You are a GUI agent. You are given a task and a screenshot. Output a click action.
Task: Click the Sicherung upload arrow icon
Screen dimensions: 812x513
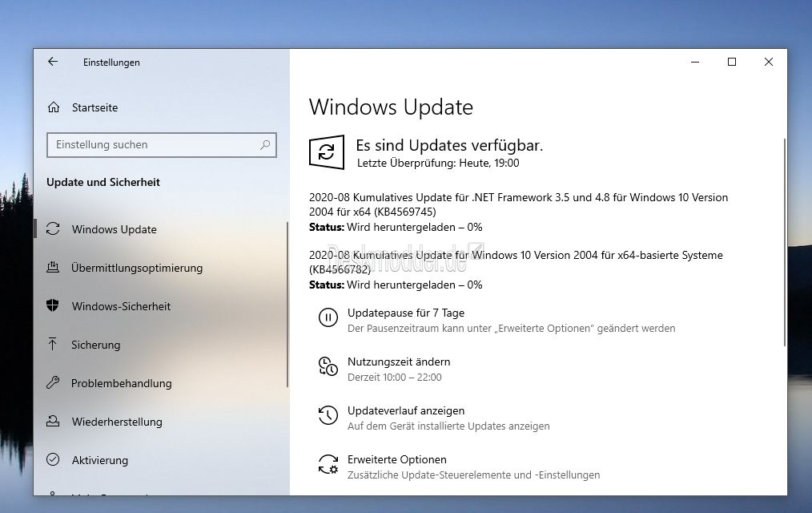(53, 344)
